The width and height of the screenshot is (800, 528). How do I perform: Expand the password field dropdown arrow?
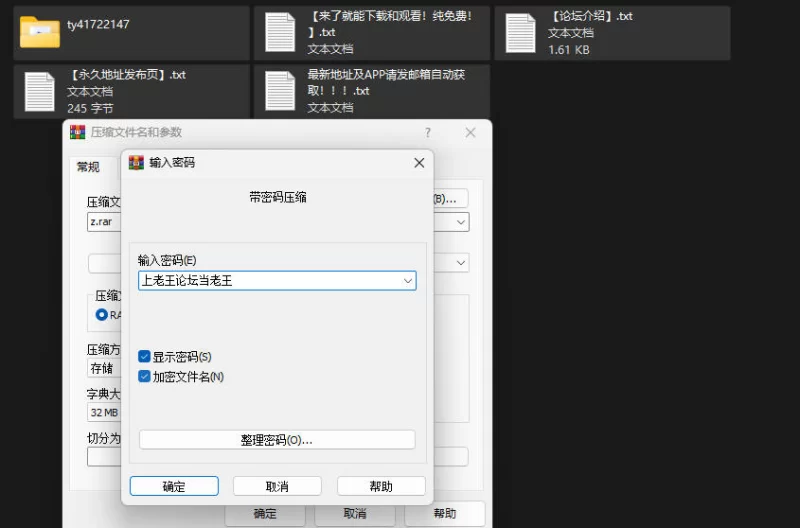pos(408,281)
